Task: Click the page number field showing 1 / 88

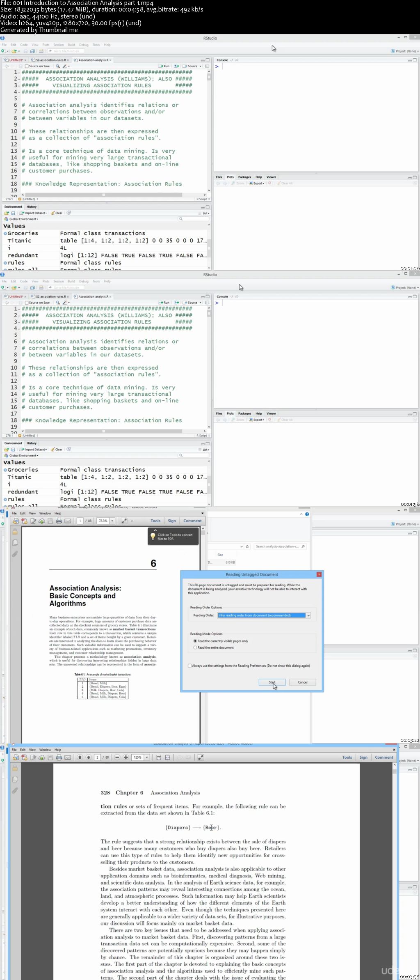Action: [x=80, y=521]
